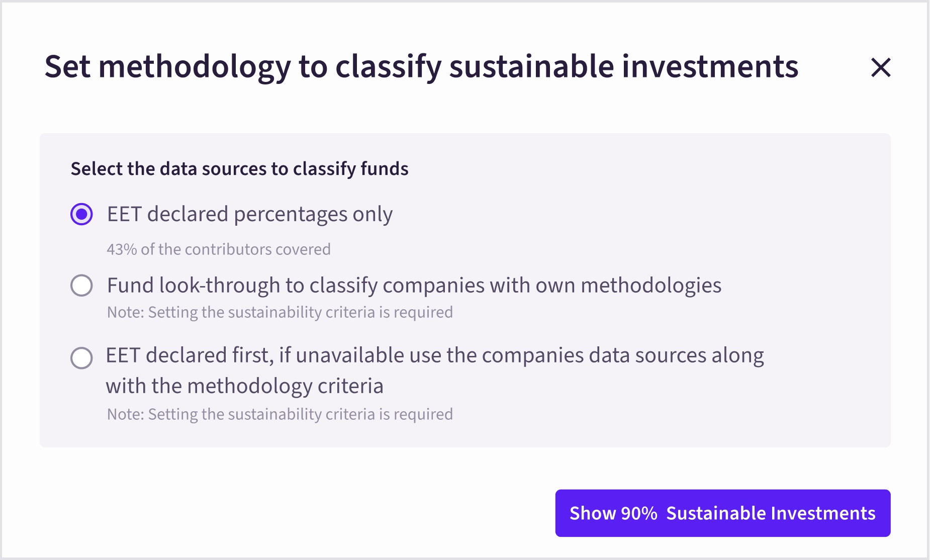Select the EET declared first radio button
The height and width of the screenshot is (560, 930).
(x=81, y=358)
